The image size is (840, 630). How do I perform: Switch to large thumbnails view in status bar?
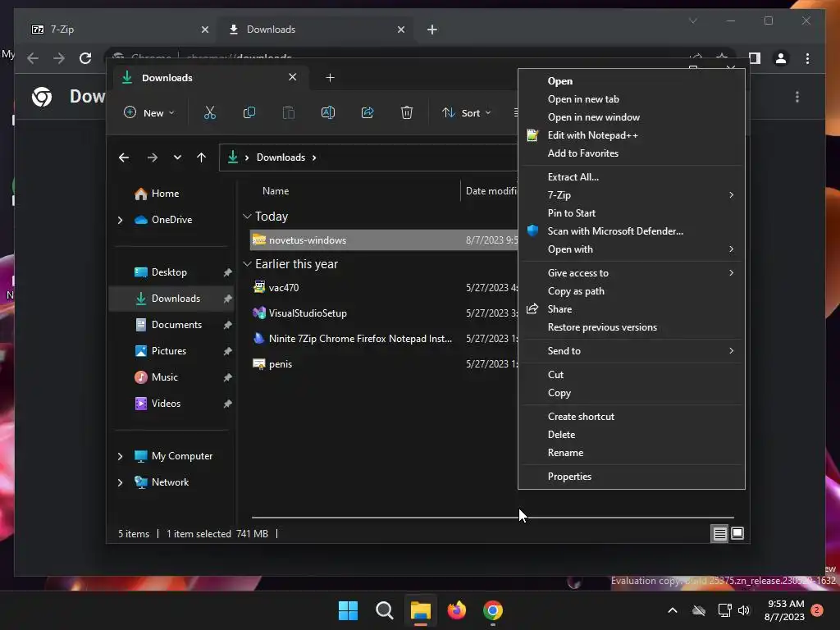click(x=737, y=533)
